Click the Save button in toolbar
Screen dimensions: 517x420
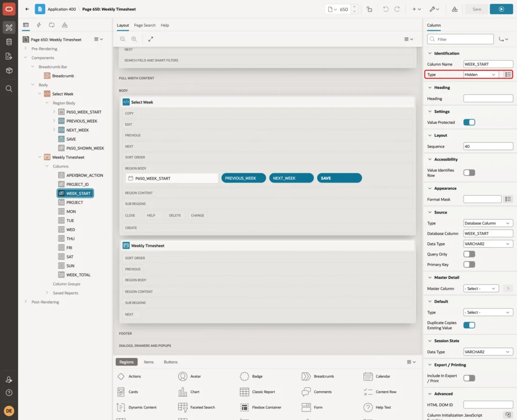(477, 9)
